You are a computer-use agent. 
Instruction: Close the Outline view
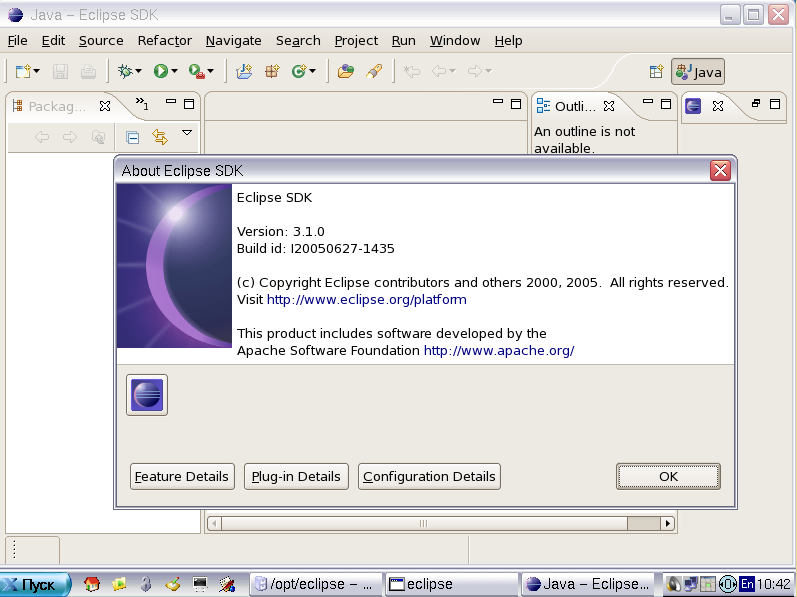coord(609,106)
